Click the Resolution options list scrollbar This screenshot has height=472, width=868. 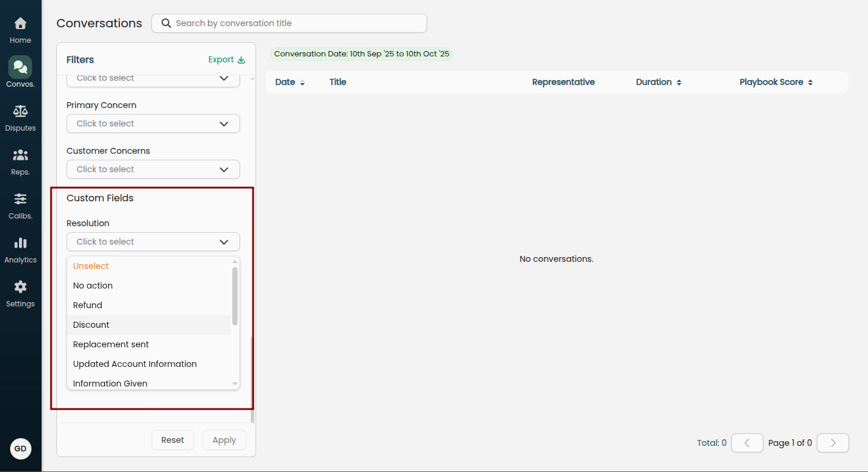click(235, 297)
